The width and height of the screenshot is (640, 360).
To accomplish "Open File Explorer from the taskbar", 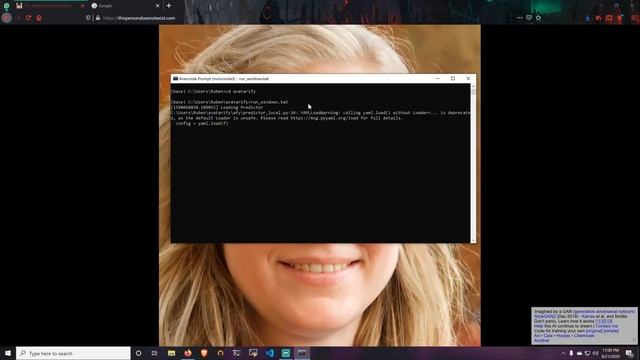I will tap(171, 353).
